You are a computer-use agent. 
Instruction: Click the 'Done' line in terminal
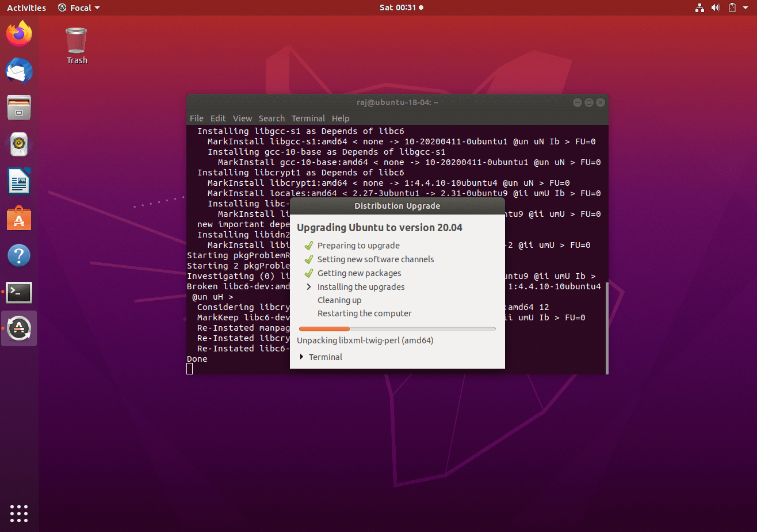point(197,359)
